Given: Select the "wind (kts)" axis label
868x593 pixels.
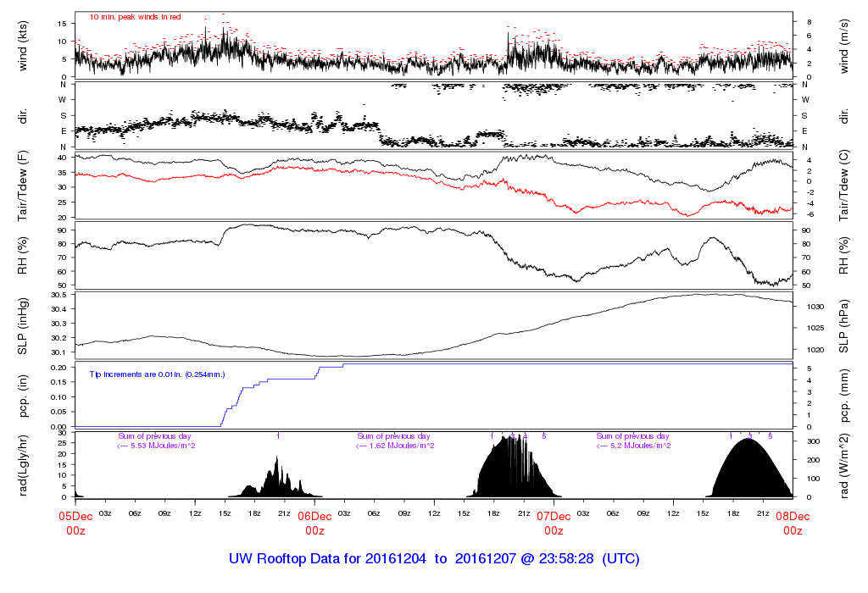Looking at the screenshot, I should click(x=23, y=47).
